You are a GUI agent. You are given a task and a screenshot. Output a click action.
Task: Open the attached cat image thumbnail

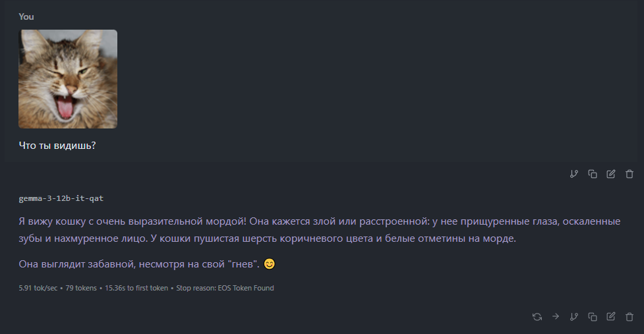(68, 78)
